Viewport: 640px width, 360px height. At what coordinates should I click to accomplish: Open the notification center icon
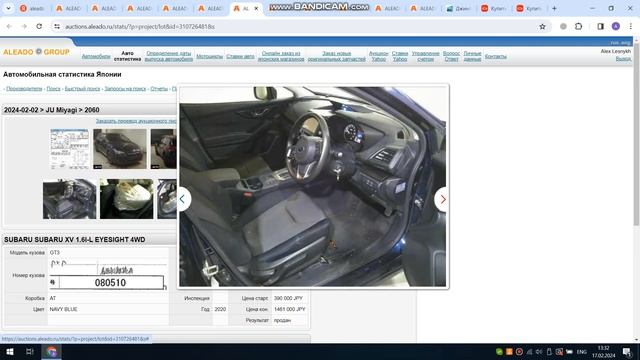tap(627, 352)
